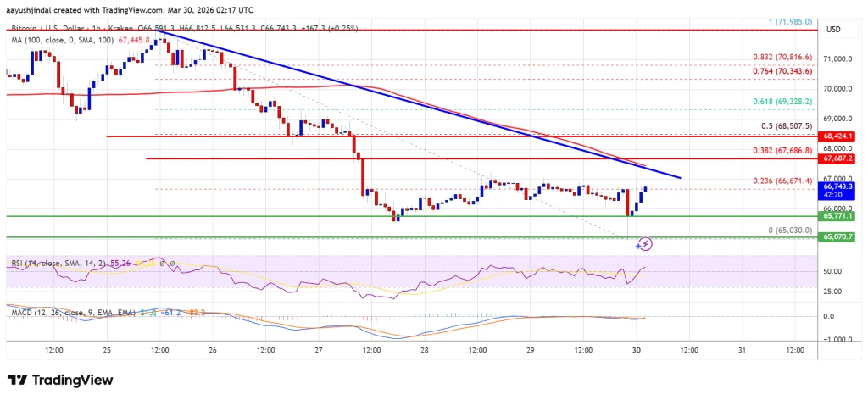The width and height of the screenshot is (868, 400).
Task: Click the TradingView logo icon
Action: pyautogui.click(x=17, y=380)
